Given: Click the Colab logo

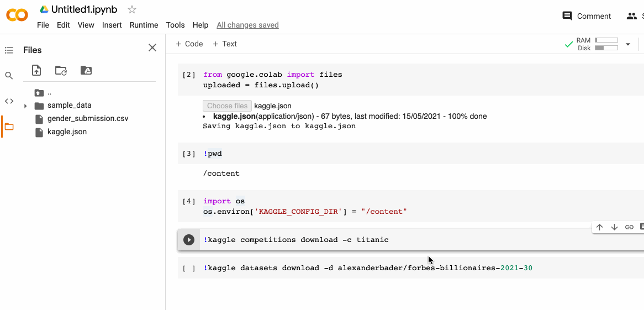Looking at the screenshot, I should [x=17, y=15].
